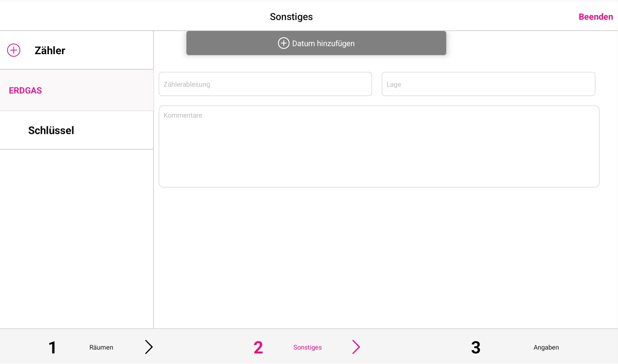Click the plus circle icon in Datum hinzufügen
This screenshot has width=618, height=364.
point(283,43)
